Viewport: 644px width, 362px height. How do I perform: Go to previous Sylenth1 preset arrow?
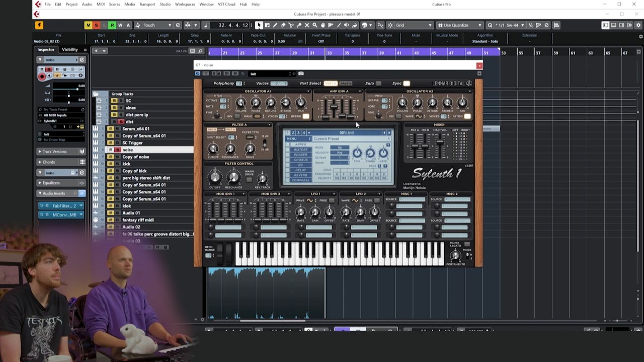tap(384, 132)
